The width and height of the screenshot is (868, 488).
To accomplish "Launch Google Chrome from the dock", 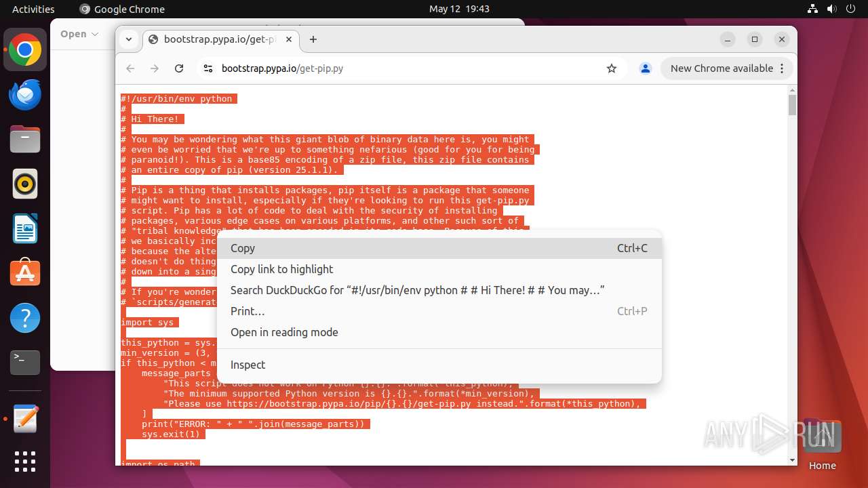I will click(25, 50).
